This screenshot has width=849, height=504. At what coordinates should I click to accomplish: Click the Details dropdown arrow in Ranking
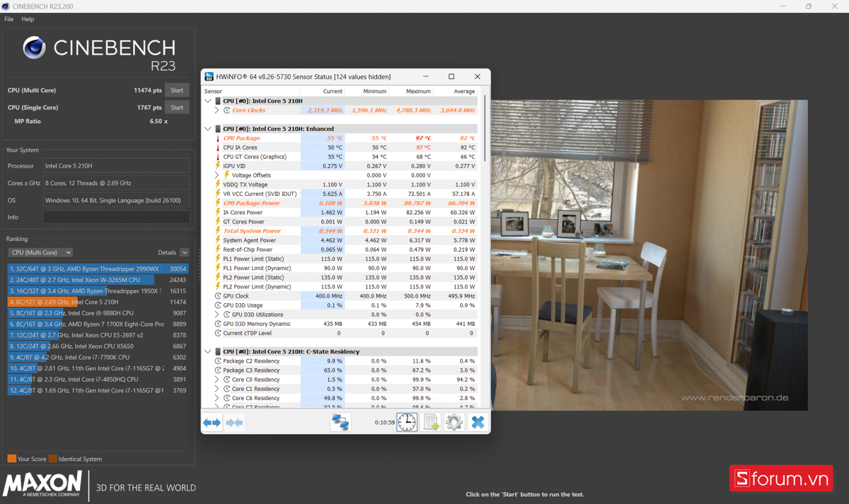185,252
